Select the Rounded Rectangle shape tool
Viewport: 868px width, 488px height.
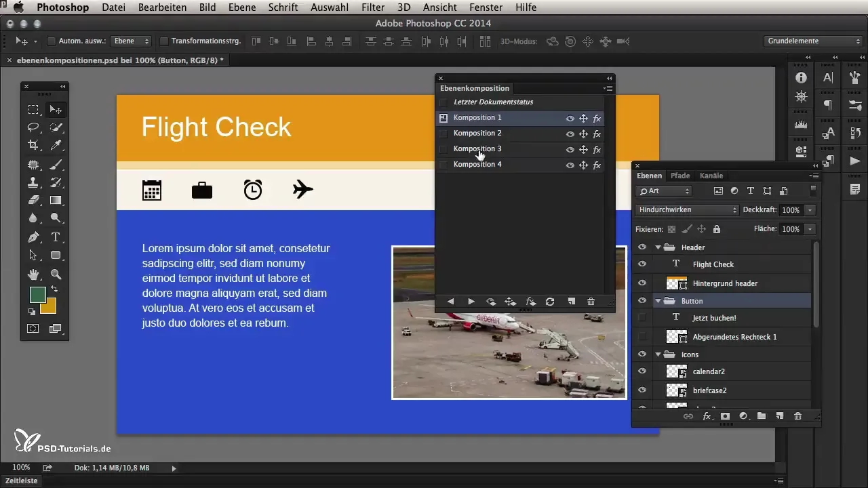point(56,256)
